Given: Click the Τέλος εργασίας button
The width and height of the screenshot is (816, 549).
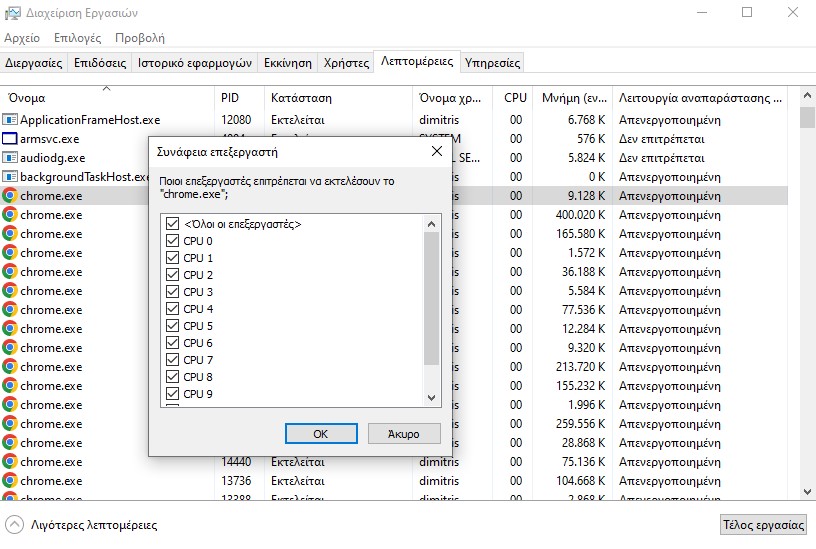Looking at the screenshot, I should (x=763, y=525).
